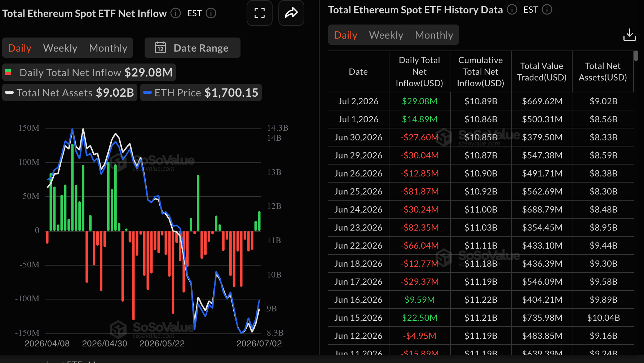Select the Jun 16,2026 date cell
644x363 pixels.
tap(358, 300)
